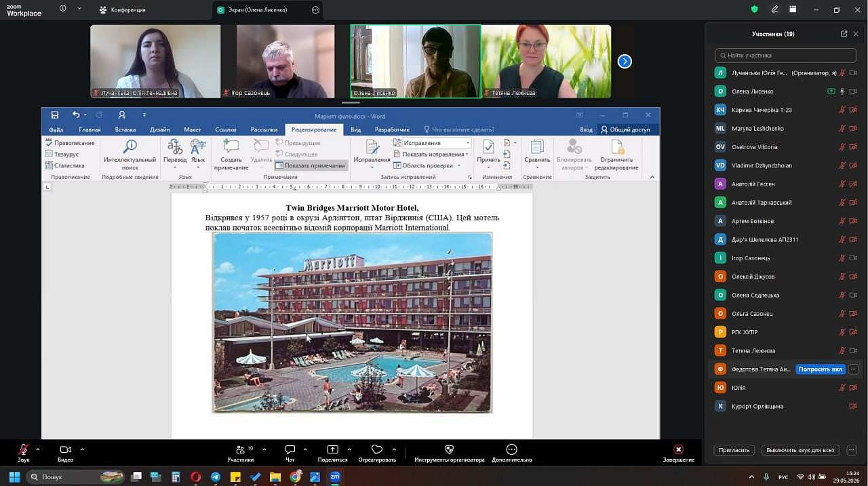868x486 pixels.
Task: Click Попросить вкл button for Федотова Тетяна
Action: [x=821, y=369]
